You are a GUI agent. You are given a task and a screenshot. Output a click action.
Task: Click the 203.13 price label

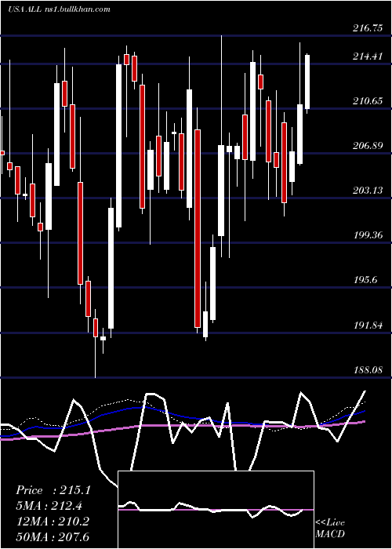pos(368,191)
